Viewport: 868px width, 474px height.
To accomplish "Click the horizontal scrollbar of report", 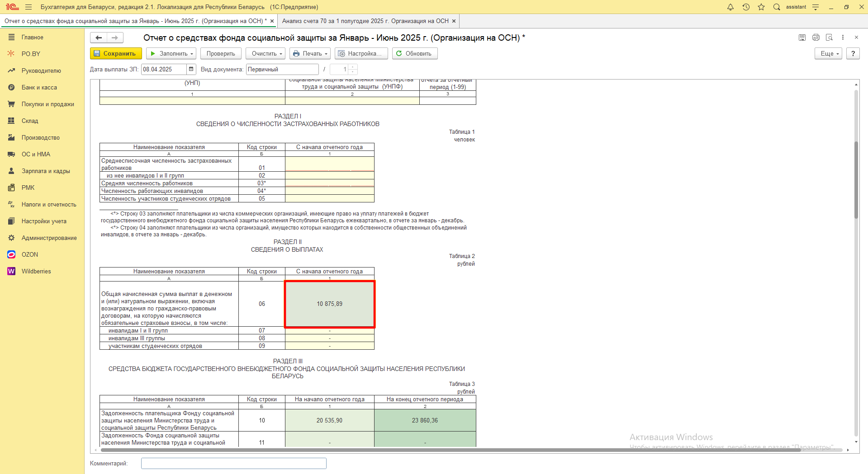I will pyautogui.click(x=452, y=450).
